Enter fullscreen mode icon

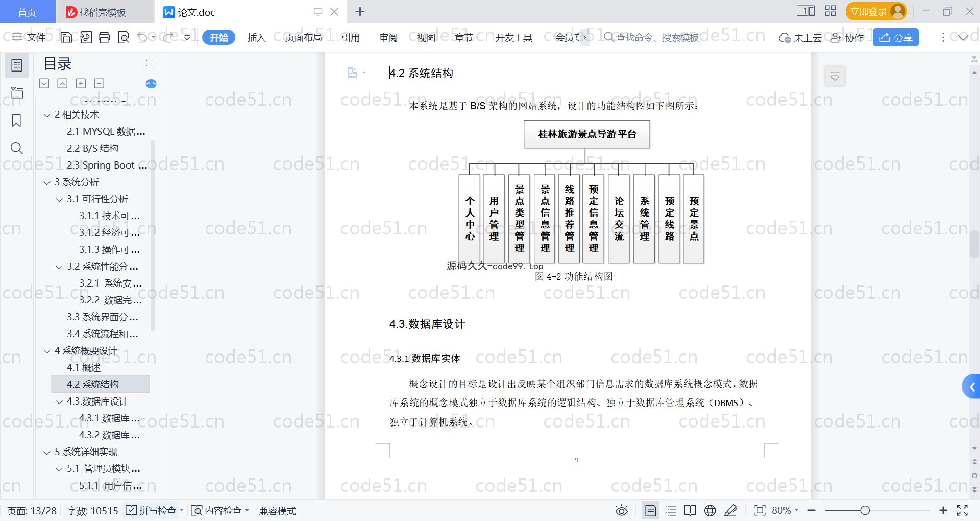pyautogui.click(x=962, y=510)
